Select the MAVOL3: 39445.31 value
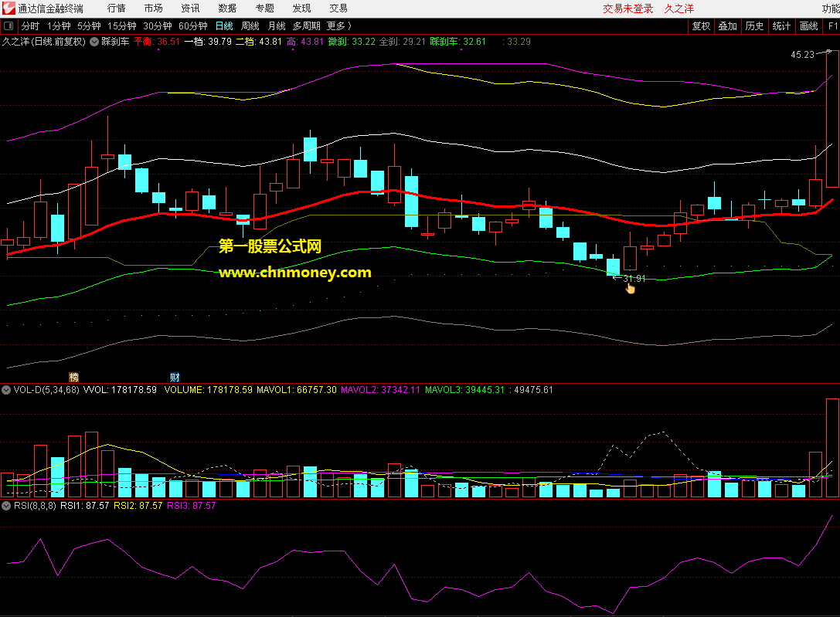The image size is (840, 617). (465, 390)
